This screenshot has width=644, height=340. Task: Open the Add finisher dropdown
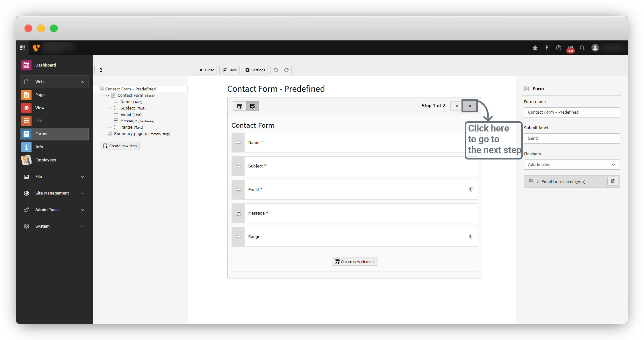[572, 165]
